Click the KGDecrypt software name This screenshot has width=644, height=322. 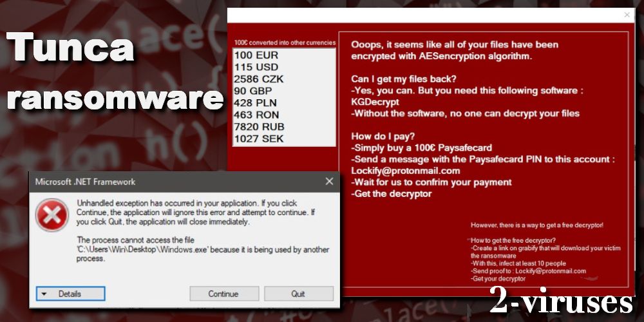coord(375,102)
